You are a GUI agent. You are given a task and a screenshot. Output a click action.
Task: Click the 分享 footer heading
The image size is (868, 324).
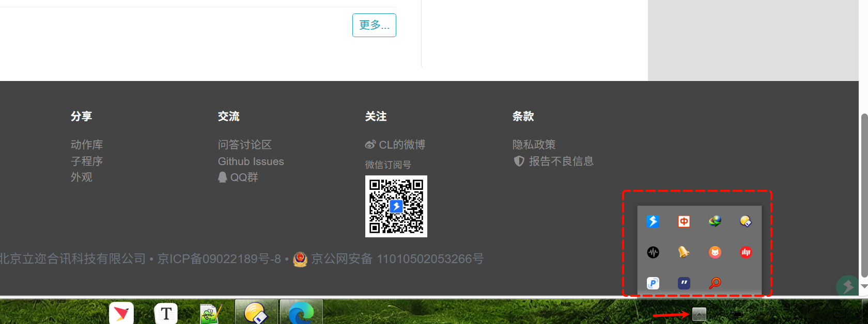click(82, 116)
